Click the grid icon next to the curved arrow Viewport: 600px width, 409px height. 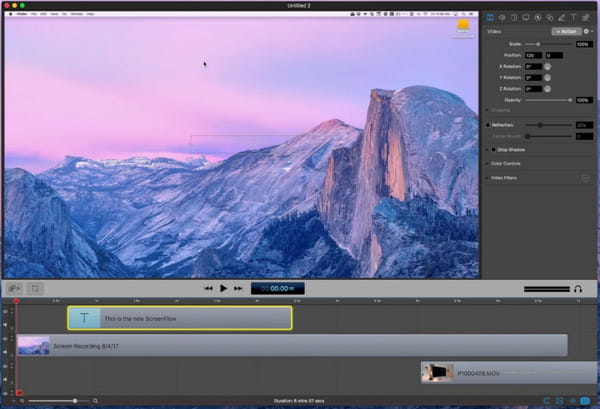tap(559, 401)
